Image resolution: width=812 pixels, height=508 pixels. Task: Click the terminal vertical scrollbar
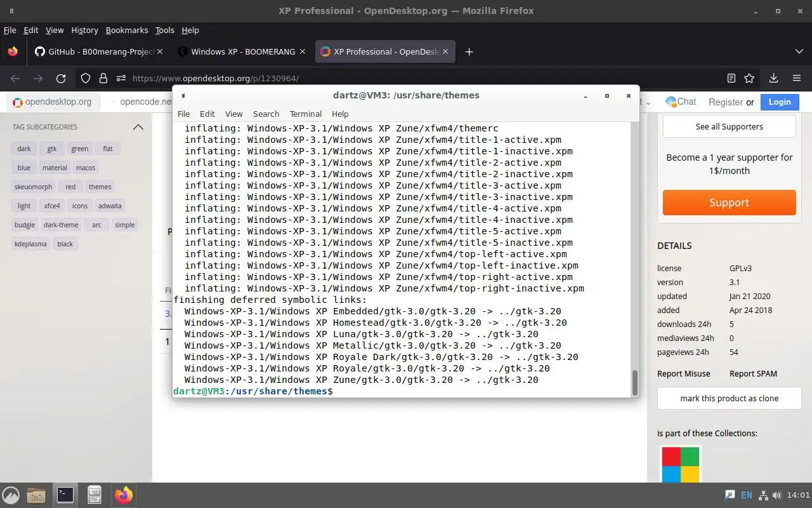[634, 382]
